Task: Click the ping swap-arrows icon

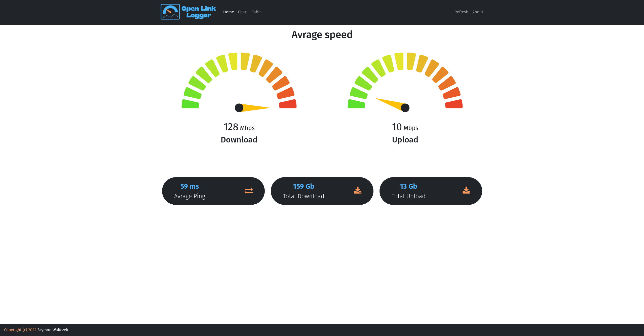Action: pos(248,191)
